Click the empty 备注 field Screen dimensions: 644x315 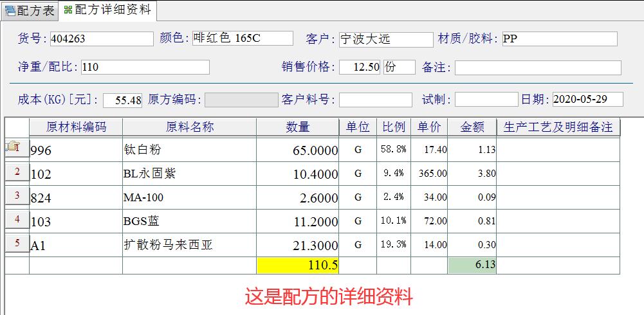(x=538, y=67)
